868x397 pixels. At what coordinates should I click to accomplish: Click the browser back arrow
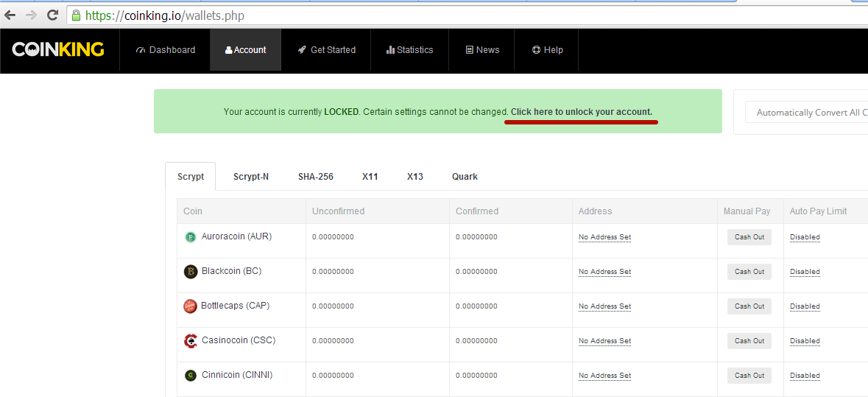[x=10, y=15]
